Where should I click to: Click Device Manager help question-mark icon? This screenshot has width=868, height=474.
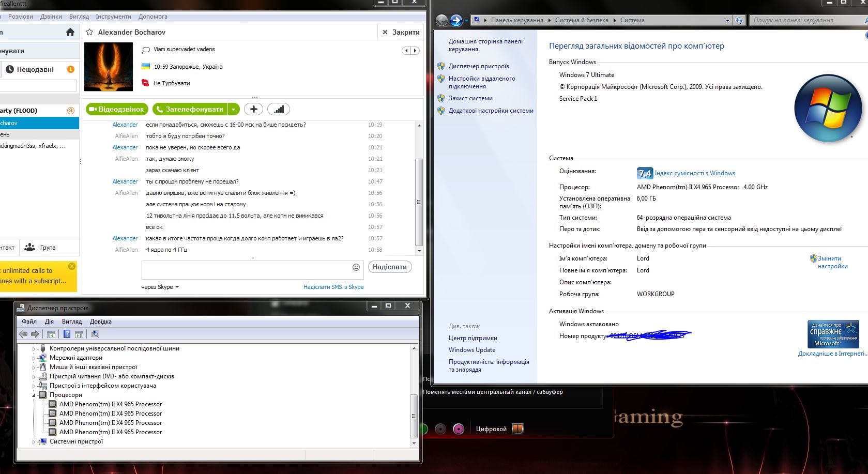(x=67, y=334)
